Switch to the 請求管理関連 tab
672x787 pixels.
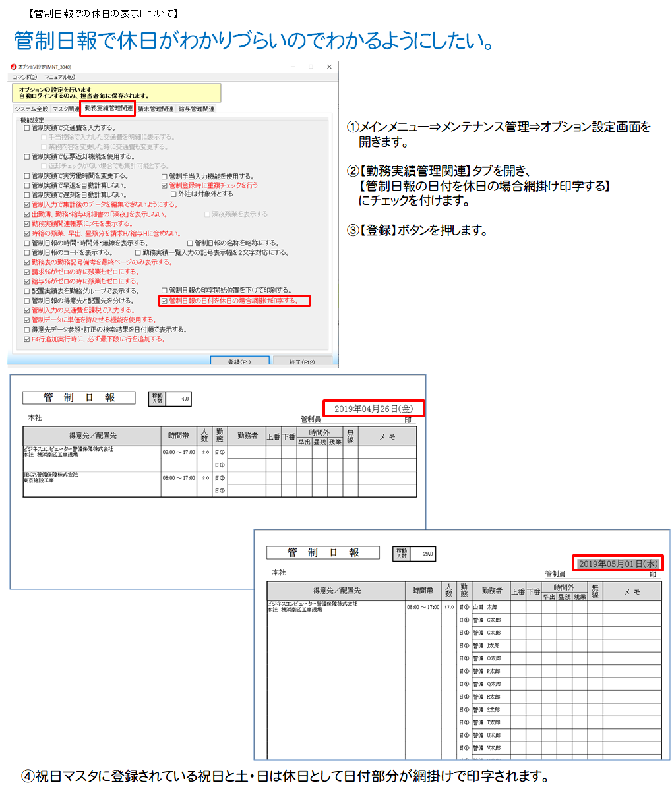[156, 109]
